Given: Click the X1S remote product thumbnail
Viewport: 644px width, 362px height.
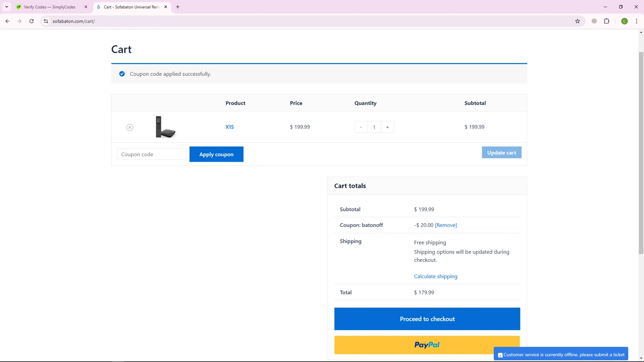Looking at the screenshot, I should pos(165,127).
